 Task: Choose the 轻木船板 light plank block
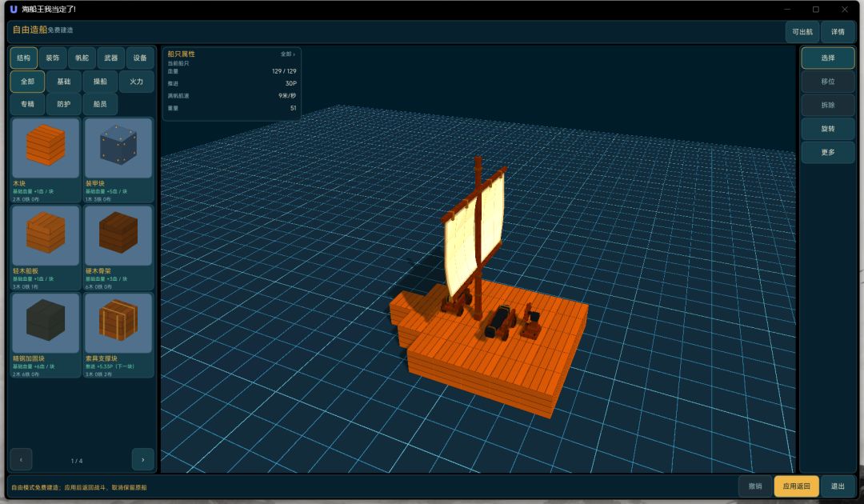(x=46, y=235)
